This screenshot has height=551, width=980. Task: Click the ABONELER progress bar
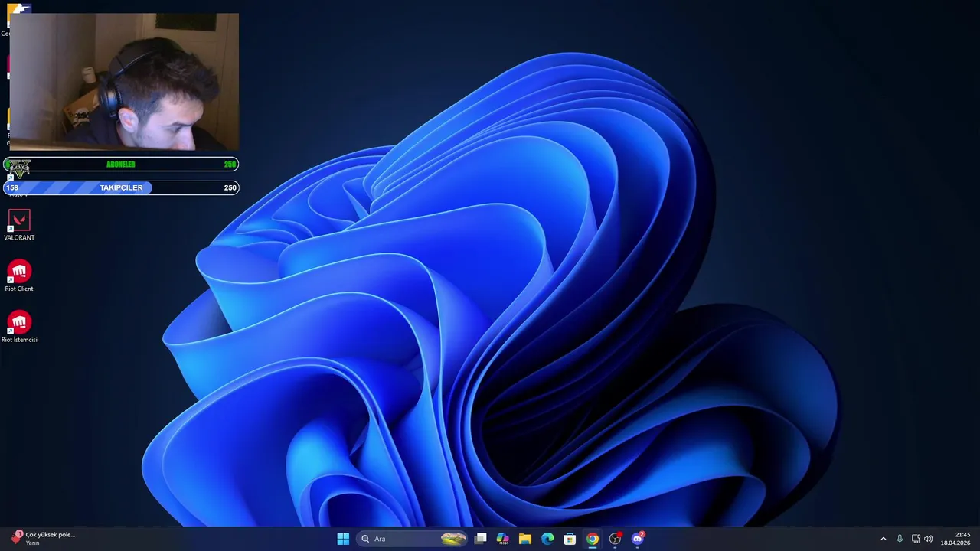click(x=121, y=165)
